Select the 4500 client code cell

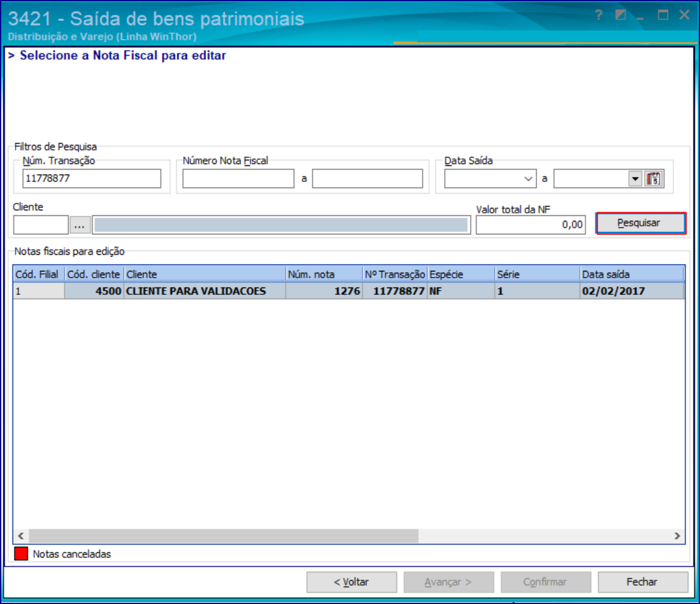pos(94,291)
